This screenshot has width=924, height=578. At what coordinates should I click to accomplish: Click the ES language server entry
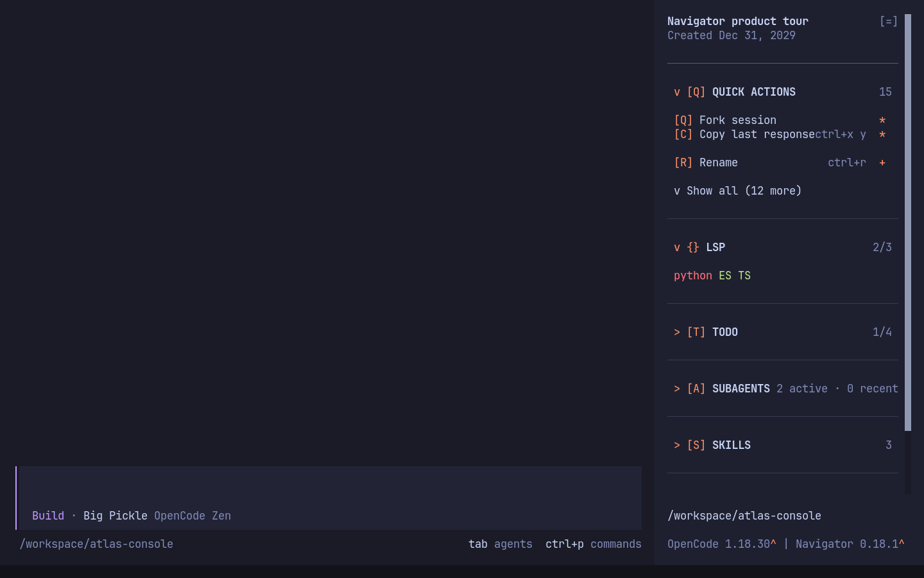[725, 276]
